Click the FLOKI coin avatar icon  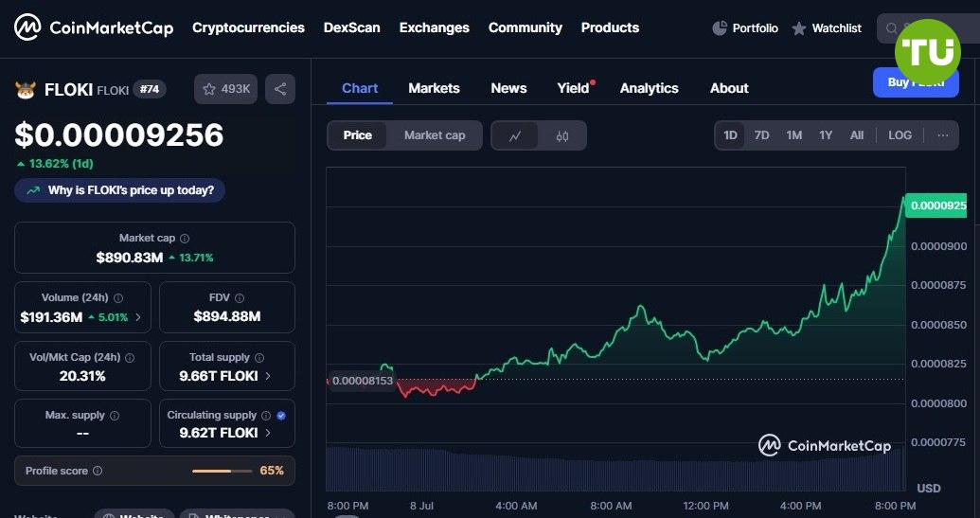(x=26, y=90)
